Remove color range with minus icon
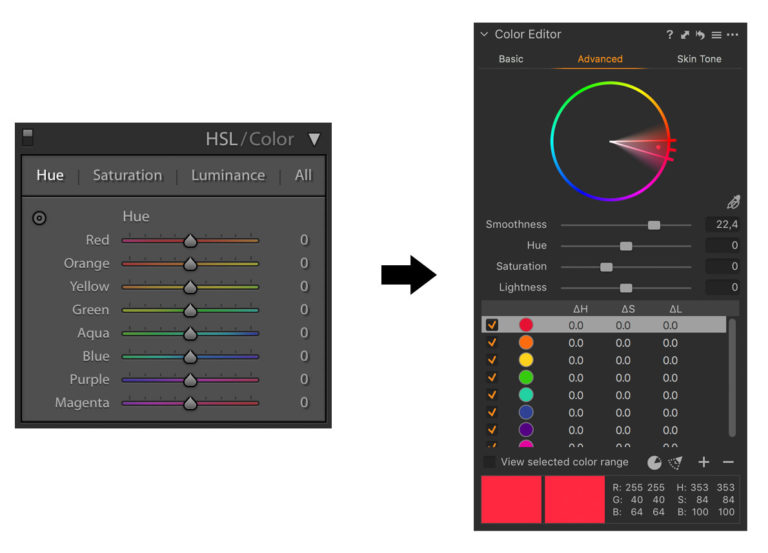The width and height of the screenshot is (768, 553). (x=728, y=462)
